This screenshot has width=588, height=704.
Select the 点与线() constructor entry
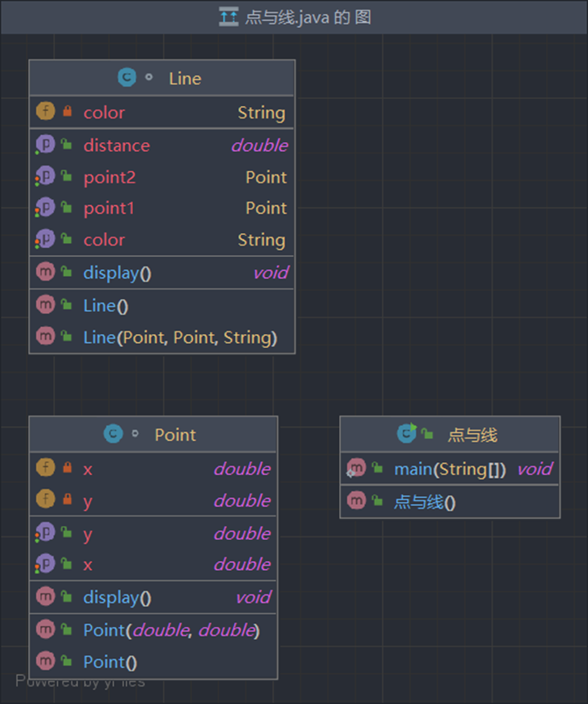pos(425,502)
